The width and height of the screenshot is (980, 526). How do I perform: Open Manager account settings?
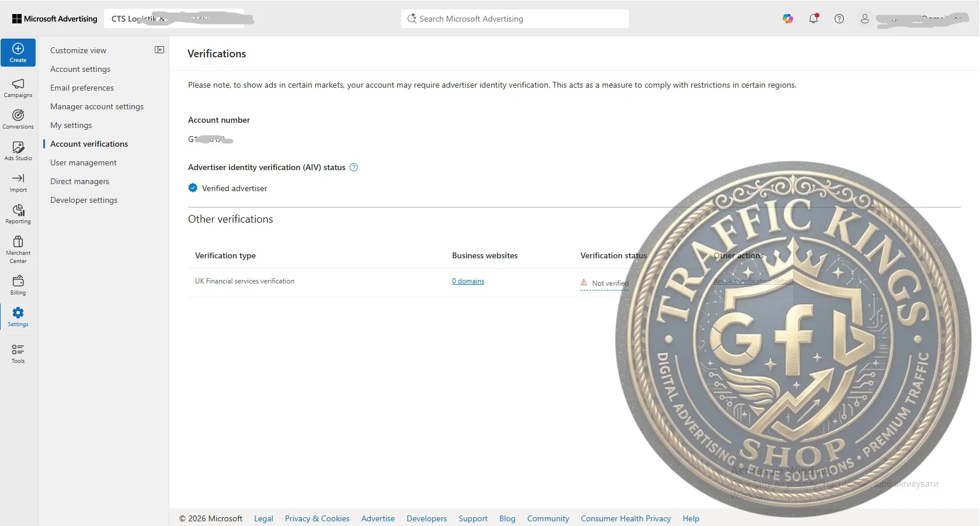pyautogui.click(x=97, y=106)
